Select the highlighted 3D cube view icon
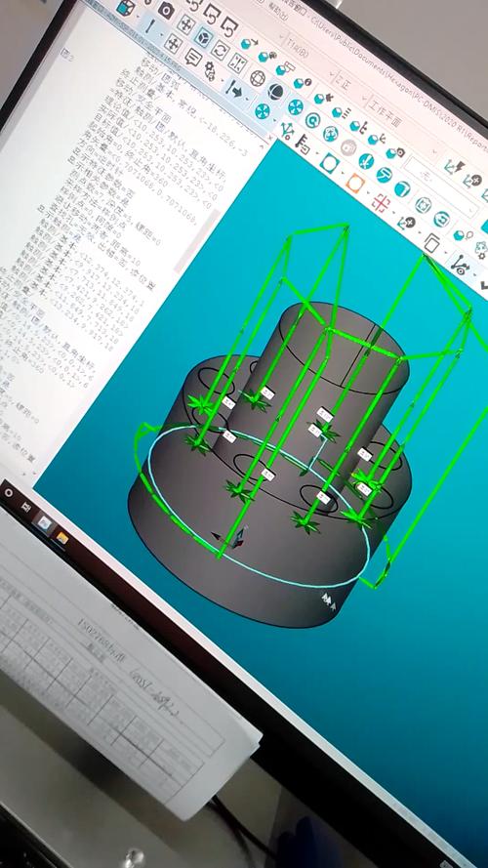 point(202,36)
